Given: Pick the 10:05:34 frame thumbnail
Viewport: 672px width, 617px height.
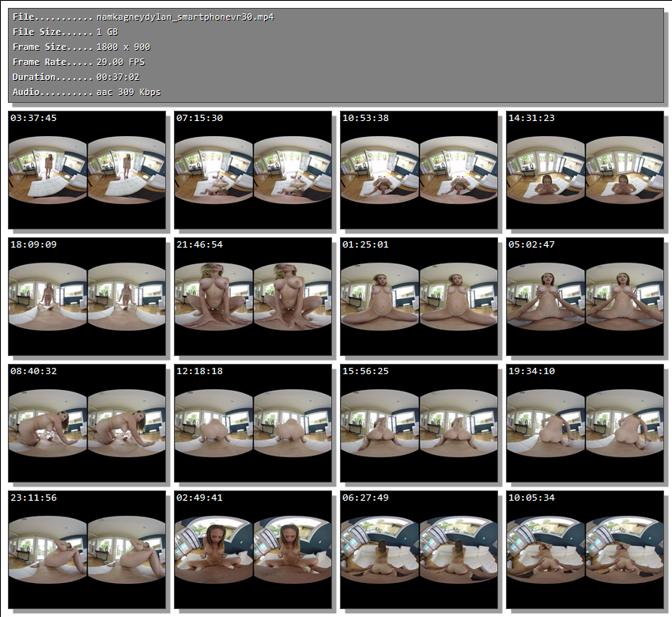Looking at the screenshot, I should 585,550.
